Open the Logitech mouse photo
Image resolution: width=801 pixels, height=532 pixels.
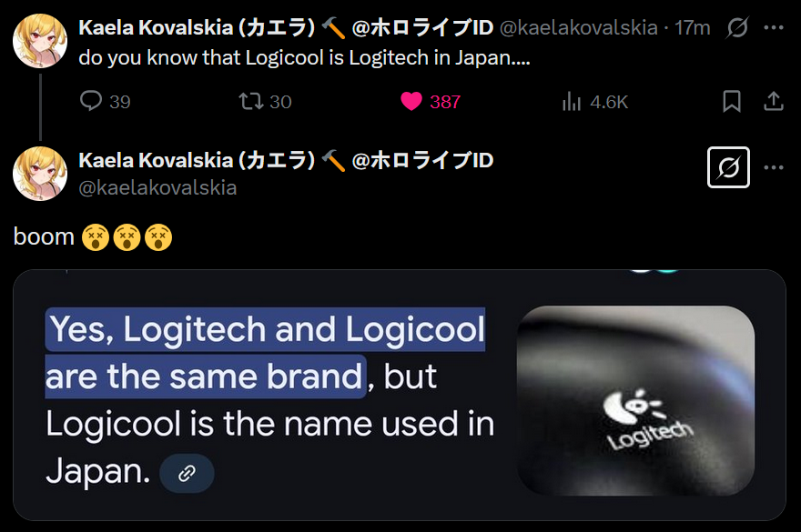[636, 400]
